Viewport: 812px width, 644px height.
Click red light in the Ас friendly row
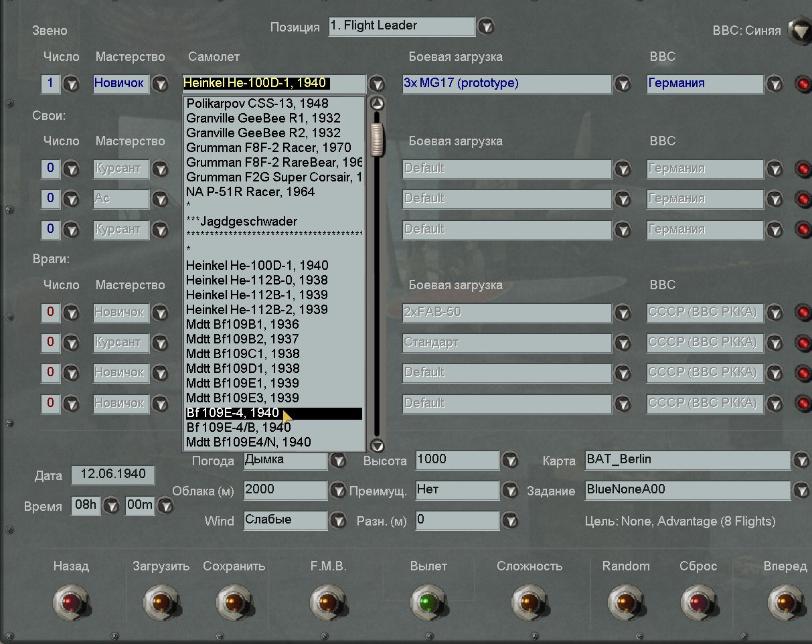pos(802,199)
